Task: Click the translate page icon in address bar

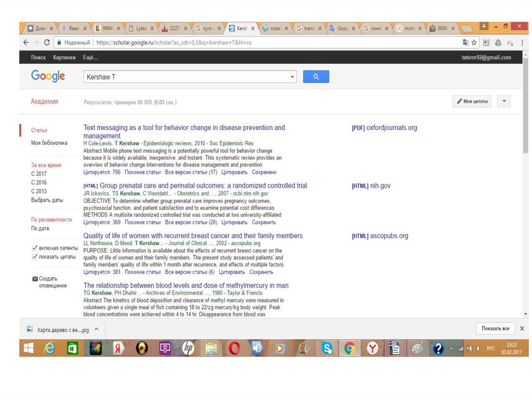Action: [x=465, y=43]
